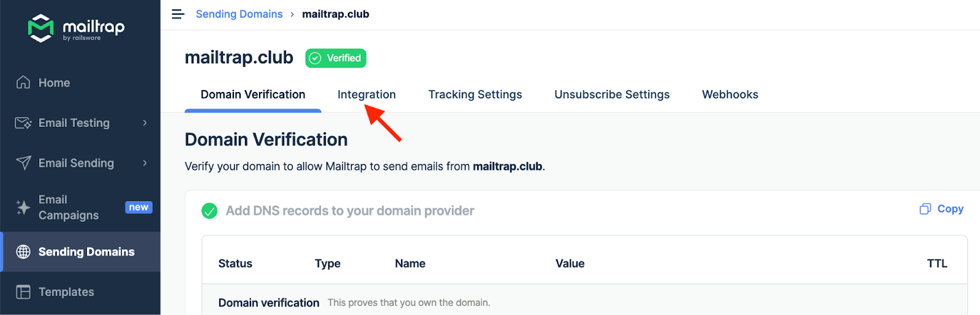
Task: Select the Unsubscribe Settings tab
Action: (x=612, y=94)
